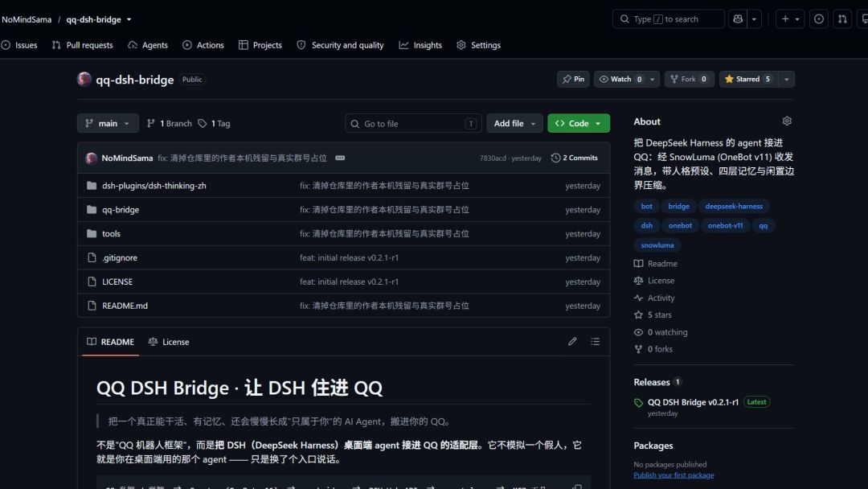Image resolution: width=868 pixels, height=489 pixels.
Task: Click the dsh topic tag
Action: click(x=646, y=225)
